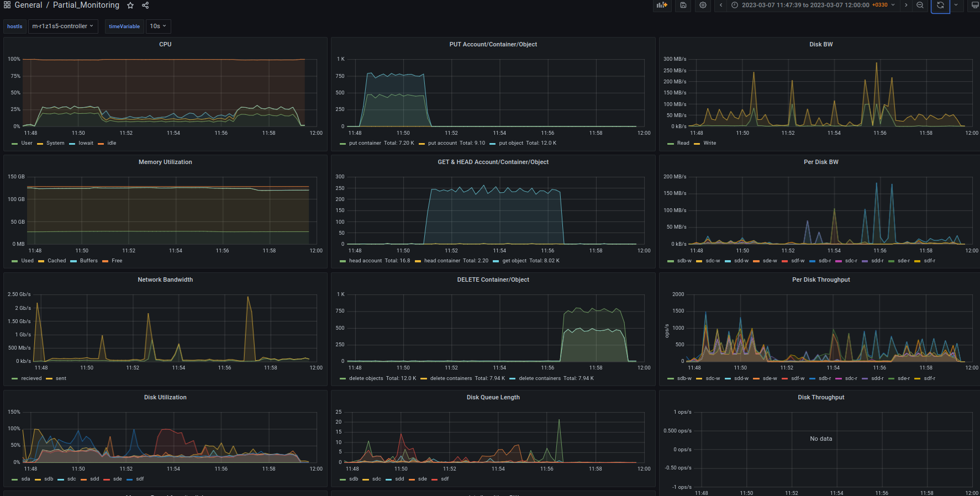Save the dashboard with the disk icon
Viewport: 980px width, 496px height.
(683, 5)
